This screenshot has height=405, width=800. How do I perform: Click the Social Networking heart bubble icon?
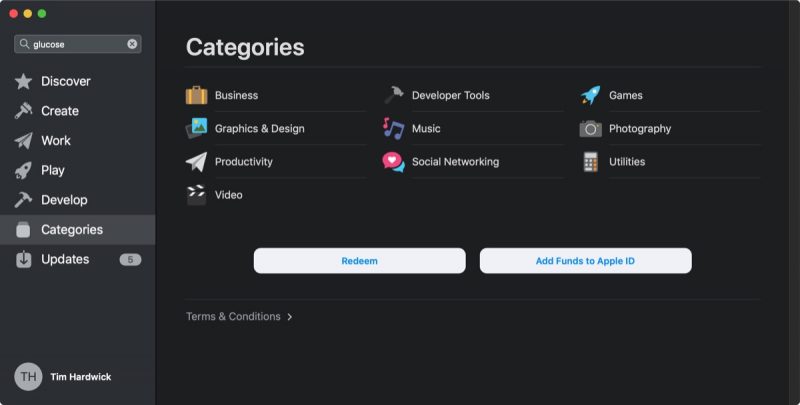click(393, 162)
